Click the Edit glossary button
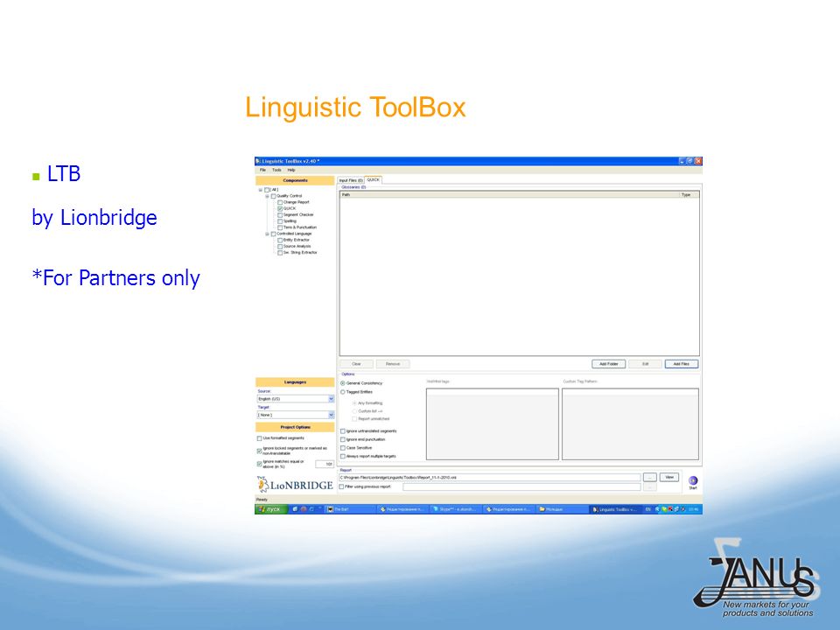The image size is (840, 630). [x=645, y=364]
